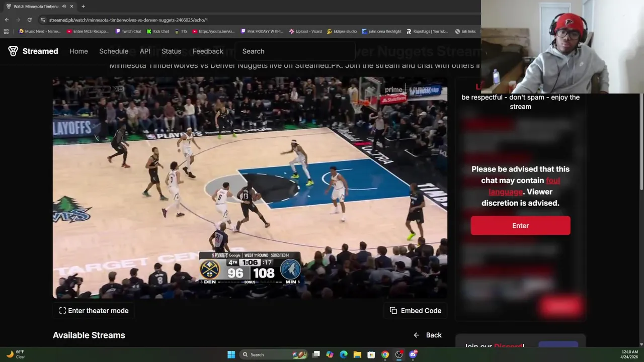644x362 pixels.
Task: Open the Feedback page
Action: (x=208, y=51)
